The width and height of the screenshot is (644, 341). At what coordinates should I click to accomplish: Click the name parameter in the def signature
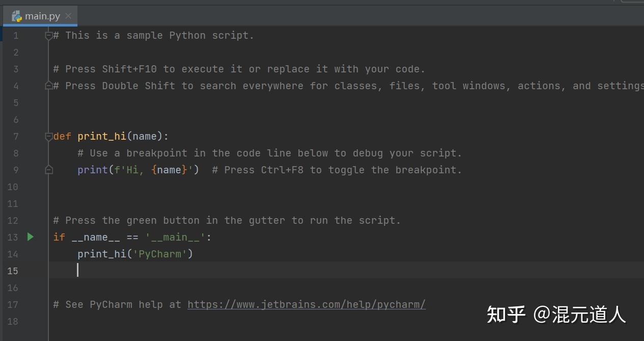pyautogui.click(x=145, y=137)
